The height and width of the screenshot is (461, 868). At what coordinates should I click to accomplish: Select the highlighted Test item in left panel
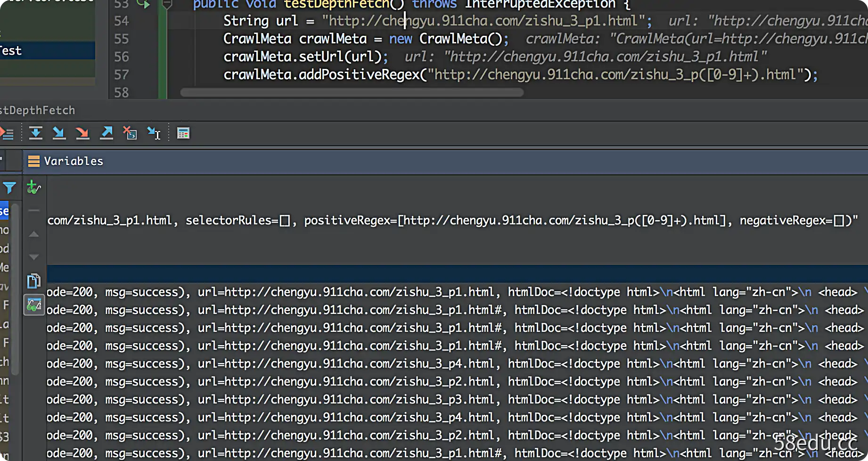(47, 50)
